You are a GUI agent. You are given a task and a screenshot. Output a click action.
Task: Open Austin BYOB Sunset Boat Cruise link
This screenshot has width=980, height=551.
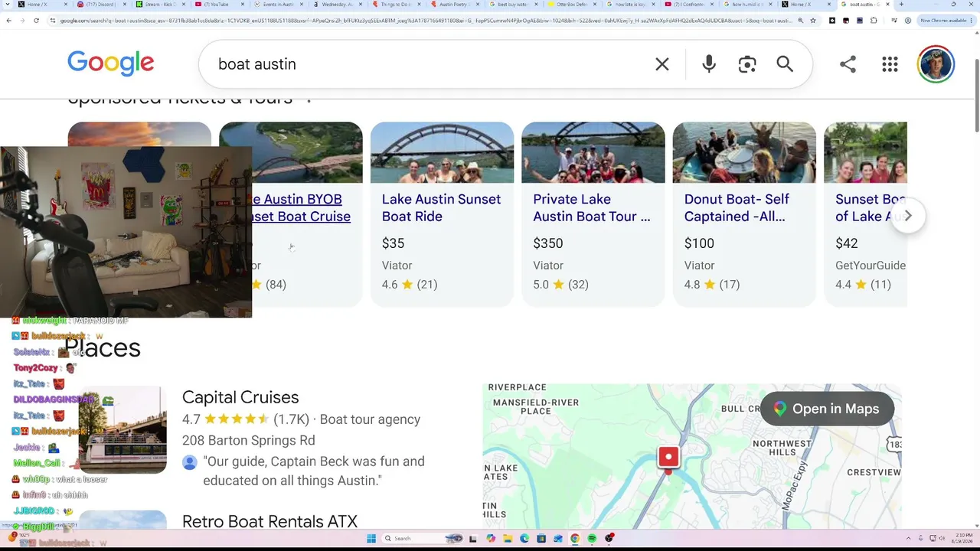(301, 207)
